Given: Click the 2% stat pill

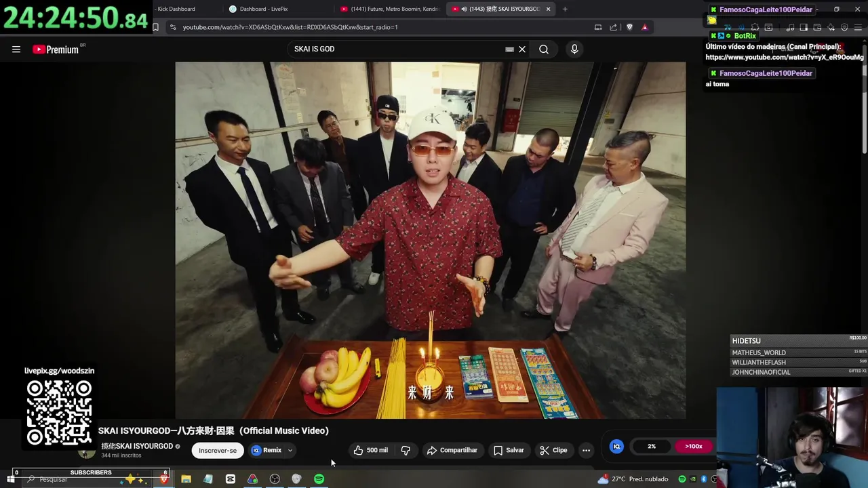Looking at the screenshot, I should tap(652, 446).
